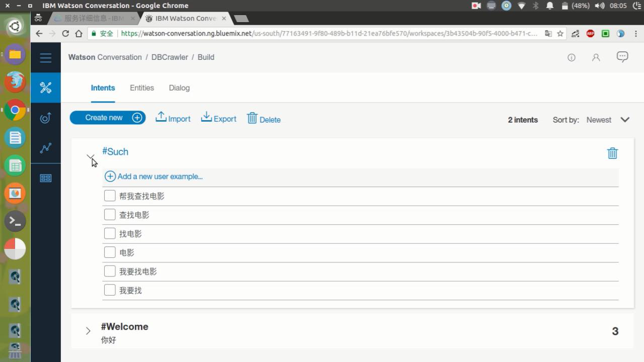
Task: Open the workspaces grid sidebar icon
Action: pyautogui.click(x=46, y=178)
